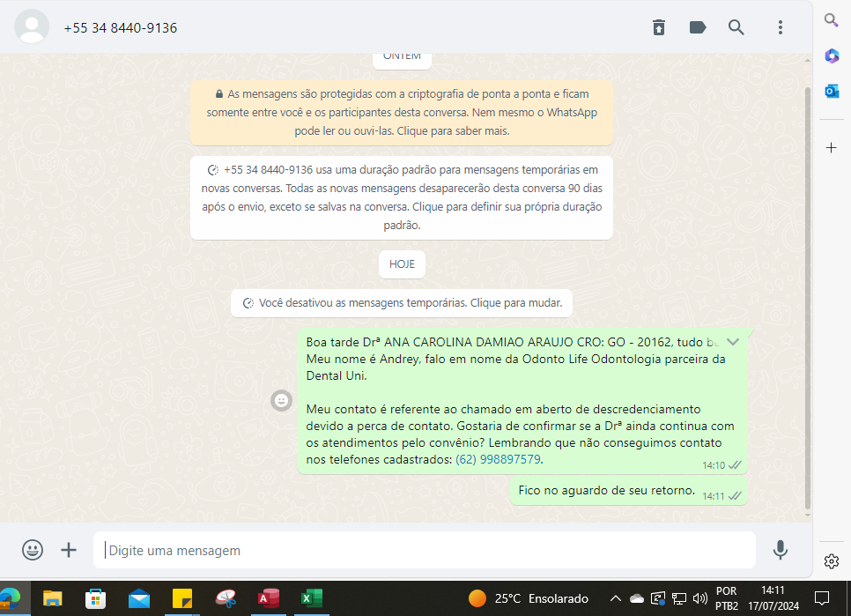Click the label tag icon in chat header

698,27
